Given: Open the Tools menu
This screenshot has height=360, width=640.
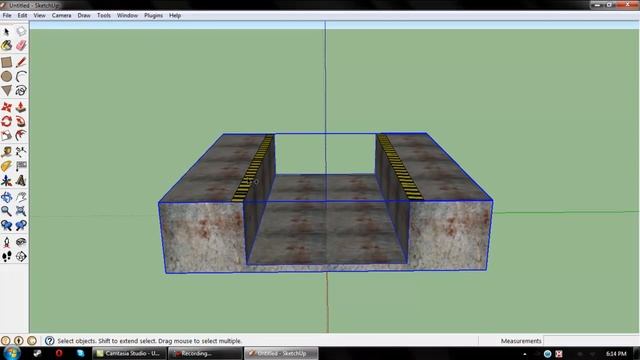Looking at the screenshot, I should tap(104, 16).
